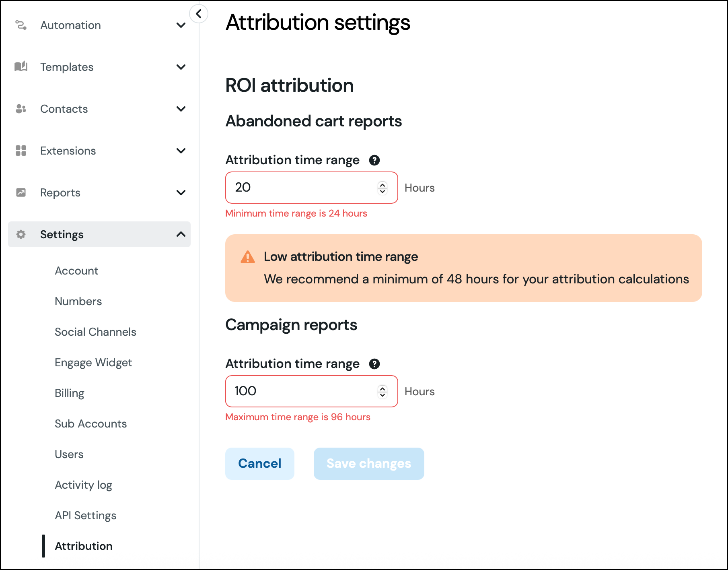Select the Automation icon in sidebar
The height and width of the screenshot is (570, 728).
(21, 25)
